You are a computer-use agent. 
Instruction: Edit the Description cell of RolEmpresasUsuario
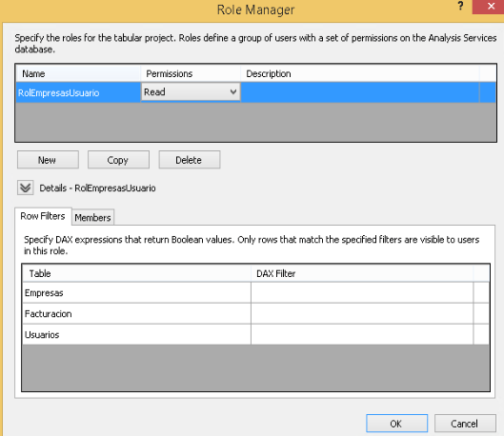pyautogui.click(x=360, y=92)
